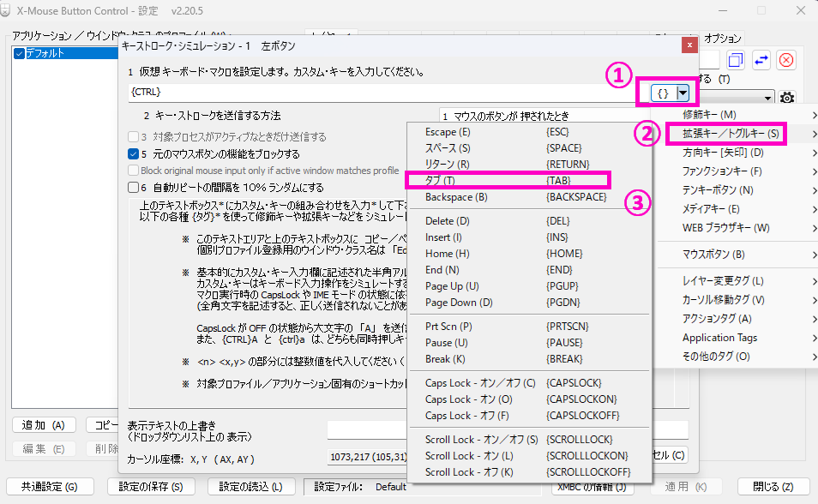The width and height of the screenshot is (818, 504).
Task: Select Backspace (B) menu entry
Action: 529,197
